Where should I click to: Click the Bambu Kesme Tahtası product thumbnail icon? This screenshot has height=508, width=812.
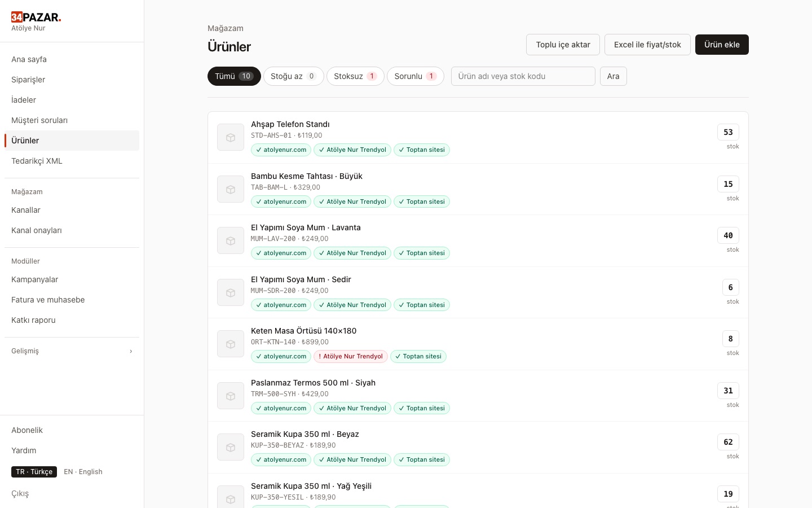coord(231,189)
